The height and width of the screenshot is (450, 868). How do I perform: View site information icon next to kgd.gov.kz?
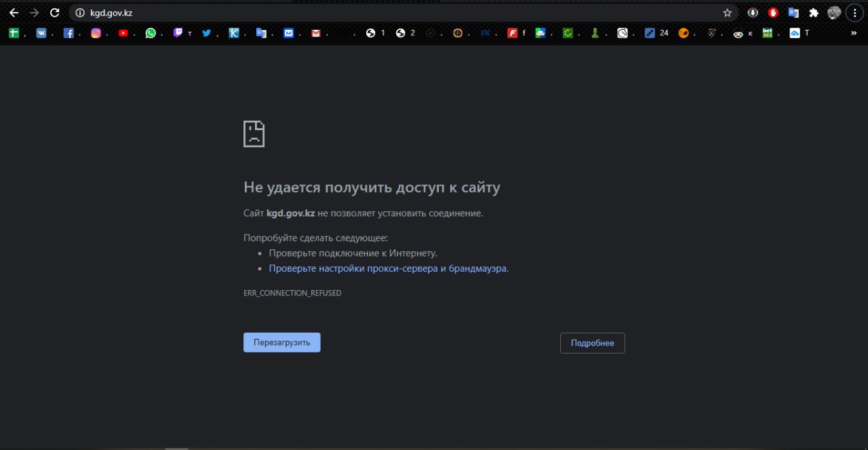click(79, 12)
